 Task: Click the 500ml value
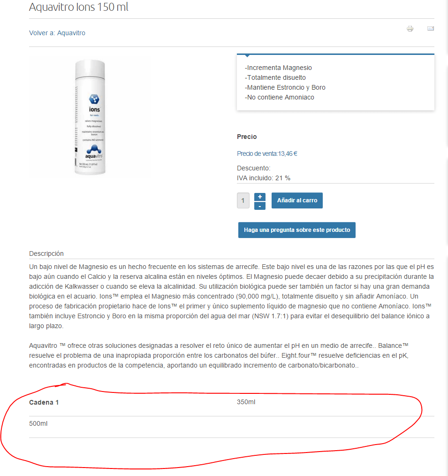point(38,423)
